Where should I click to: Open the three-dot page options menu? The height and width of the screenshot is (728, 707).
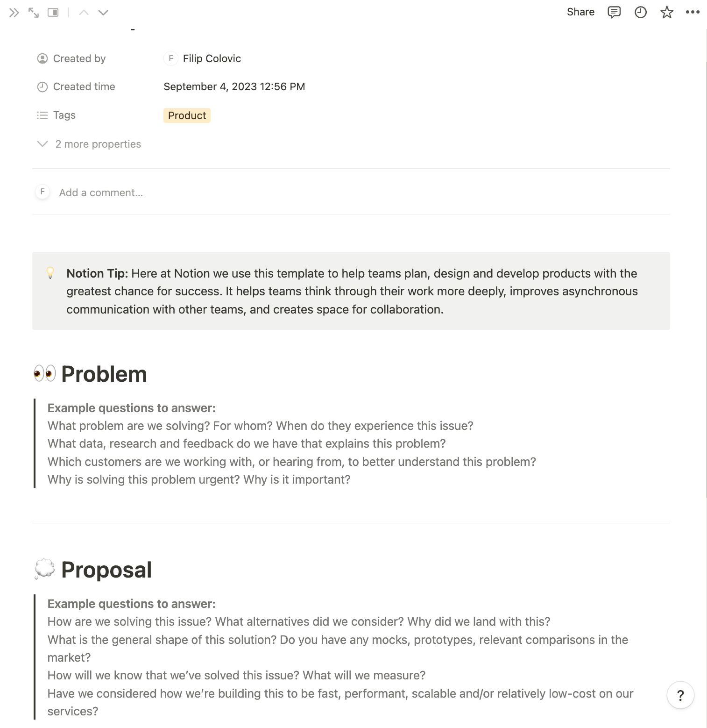tap(693, 12)
